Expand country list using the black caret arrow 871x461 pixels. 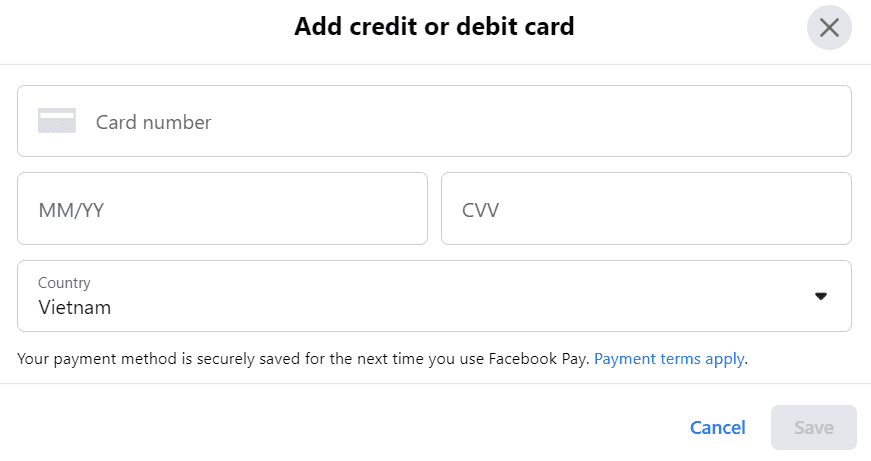click(820, 296)
